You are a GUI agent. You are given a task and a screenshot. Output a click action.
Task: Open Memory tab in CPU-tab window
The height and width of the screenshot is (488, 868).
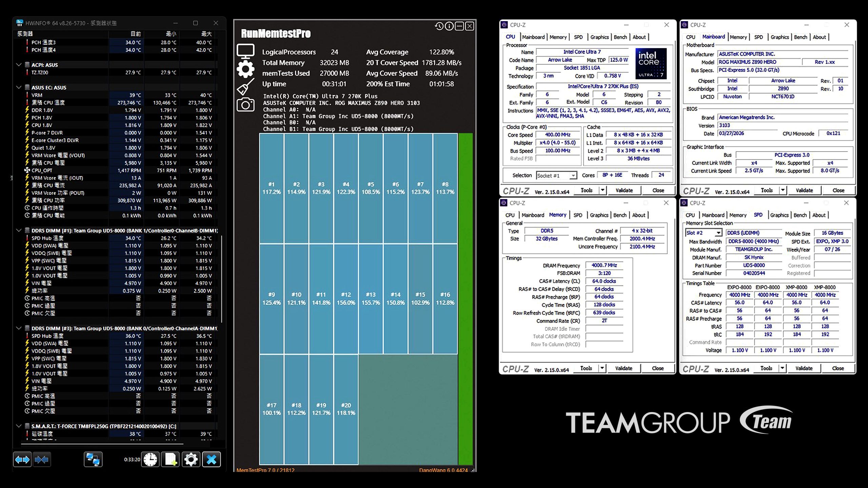(x=558, y=37)
